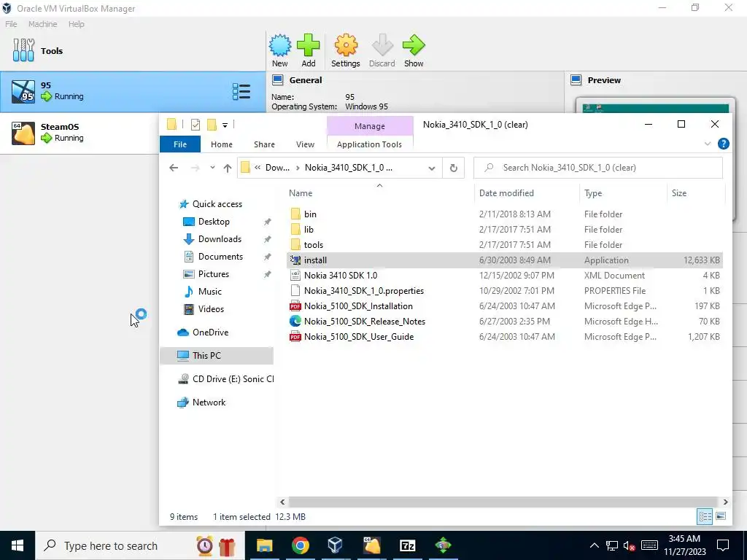Click the Search Nokia_3410_SDK_1_0 field

pos(598,168)
